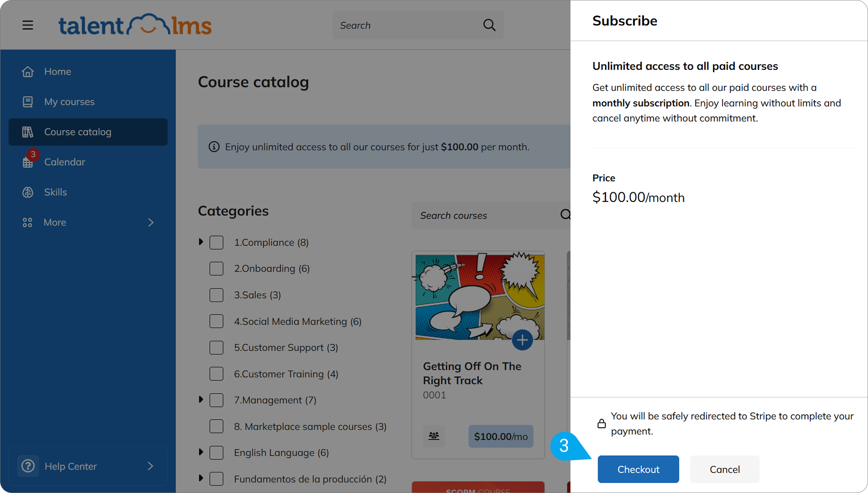Click the Home house icon
This screenshot has width=868, height=493.
(x=28, y=71)
